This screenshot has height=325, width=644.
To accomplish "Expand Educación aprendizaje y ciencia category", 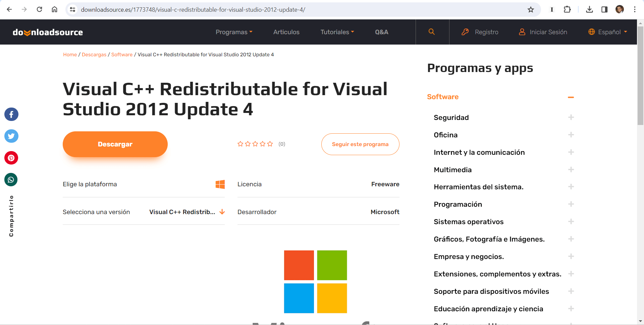I will click(x=571, y=309).
